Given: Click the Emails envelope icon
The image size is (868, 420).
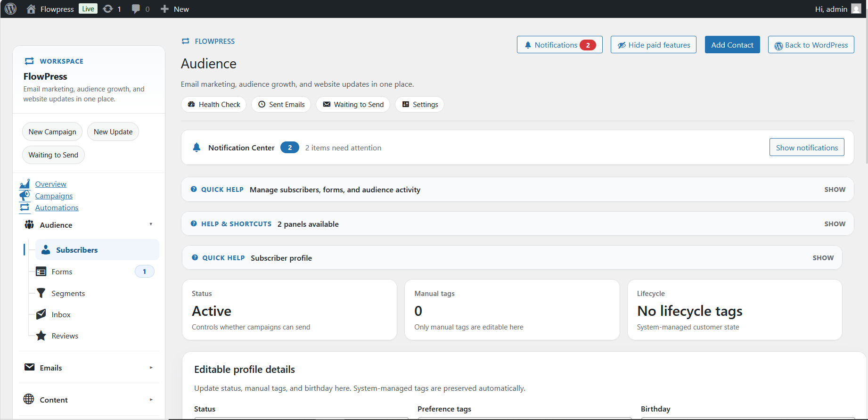Looking at the screenshot, I should [29, 367].
